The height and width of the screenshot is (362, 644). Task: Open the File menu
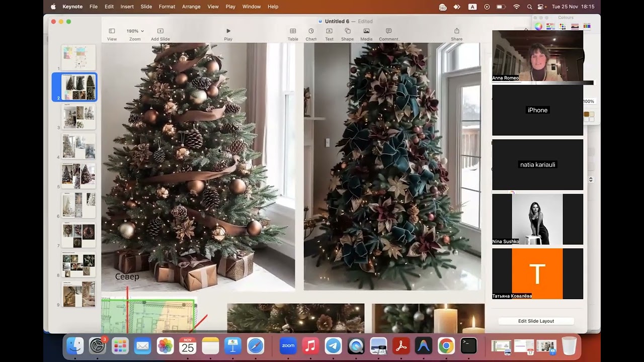(94, 7)
